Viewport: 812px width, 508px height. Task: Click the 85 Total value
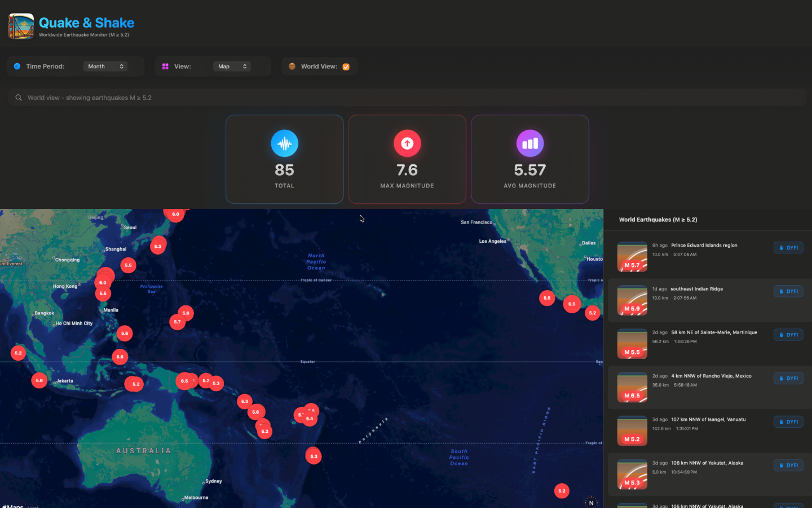coord(285,170)
